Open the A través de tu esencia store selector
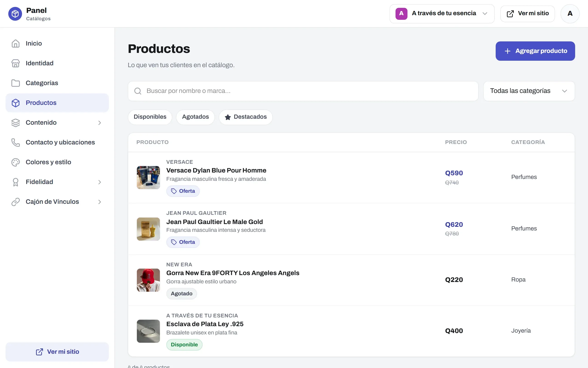 (442, 14)
